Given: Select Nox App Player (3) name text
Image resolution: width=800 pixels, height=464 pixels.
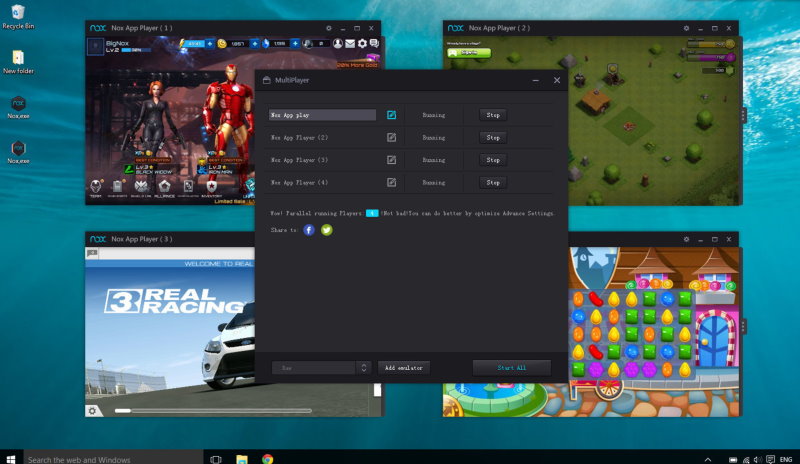Looking at the screenshot, I should tap(299, 160).
